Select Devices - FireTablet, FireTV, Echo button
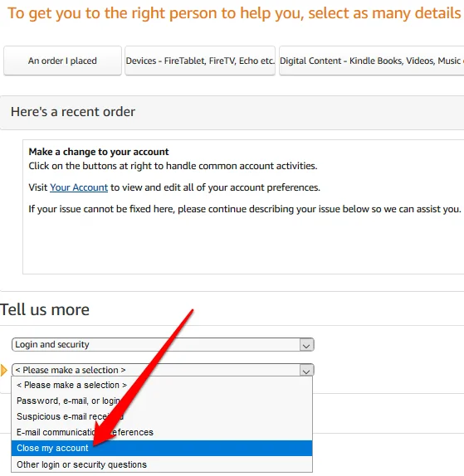Screen dimensions: 464x476 (x=200, y=61)
